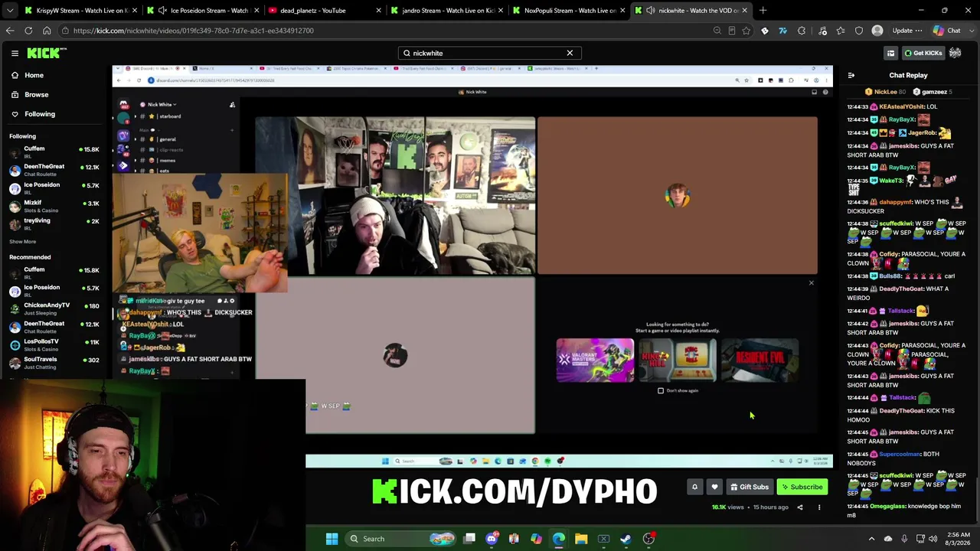Click the Gift Subs button
Image resolution: width=980 pixels, height=551 pixels.
coord(749,487)
